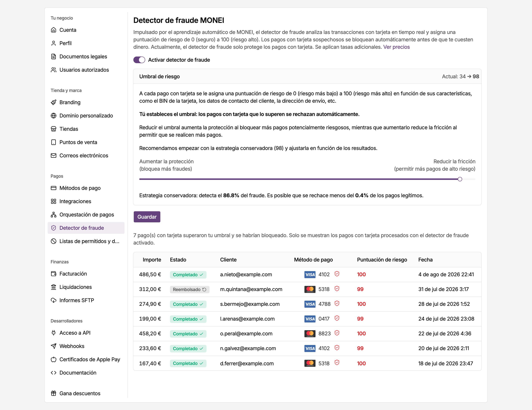The width and height of the screenshot is (532, 410).
Task: Click amount 167,40 €
Action: [150, 363]
